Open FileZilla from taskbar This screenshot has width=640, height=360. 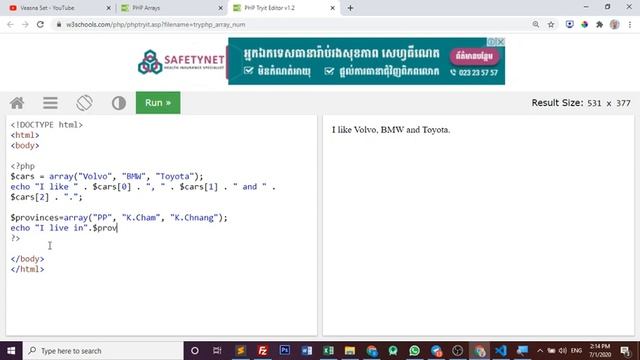tap(262, 351)
